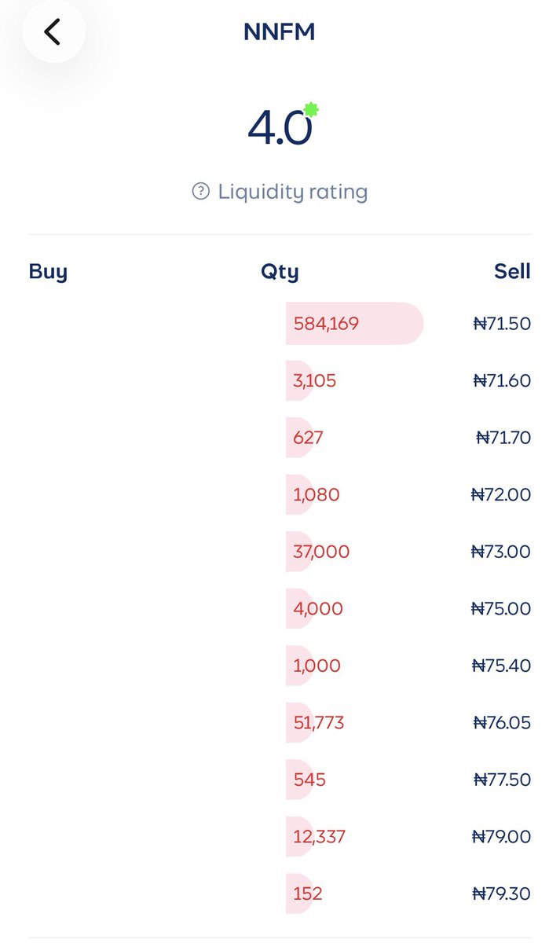
Task: Select the Sell column header
Action: coord(512,272)
